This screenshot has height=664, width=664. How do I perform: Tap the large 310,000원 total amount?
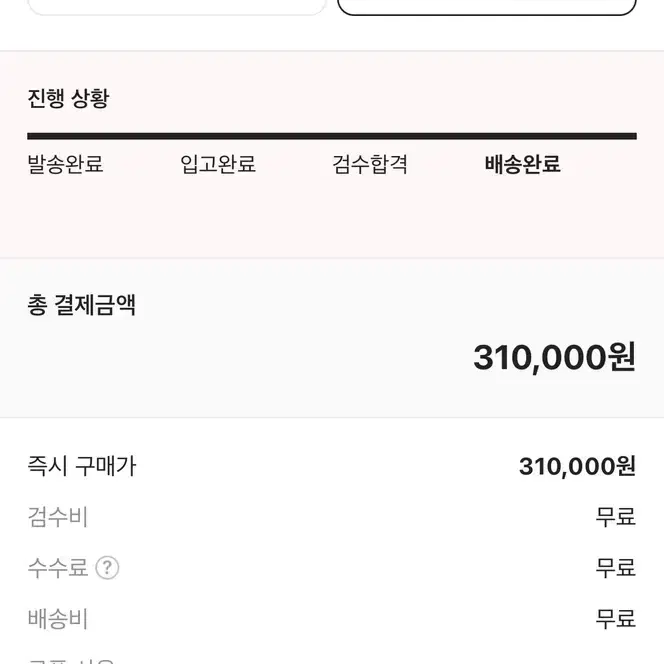pyautogui.click(x=554, y=358)
